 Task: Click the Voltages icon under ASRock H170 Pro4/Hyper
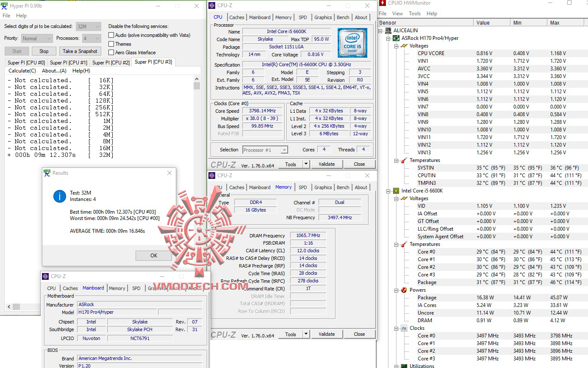tap(404, 46)
